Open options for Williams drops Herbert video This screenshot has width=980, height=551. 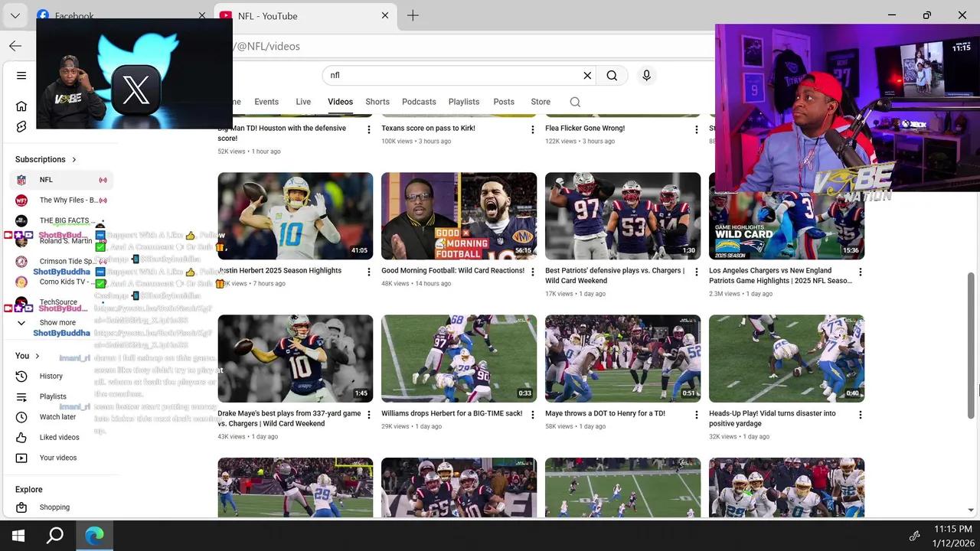point(533,415)
